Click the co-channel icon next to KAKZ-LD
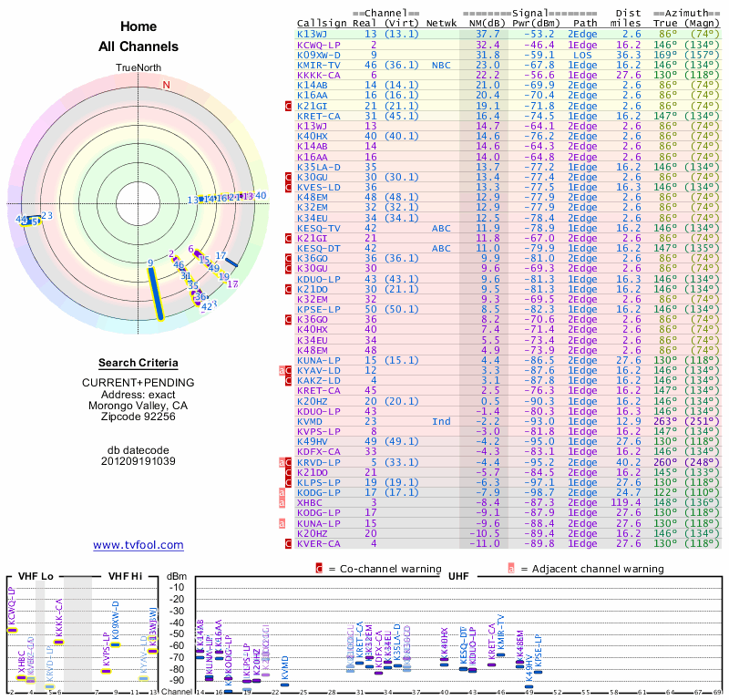 coord(289,380)
